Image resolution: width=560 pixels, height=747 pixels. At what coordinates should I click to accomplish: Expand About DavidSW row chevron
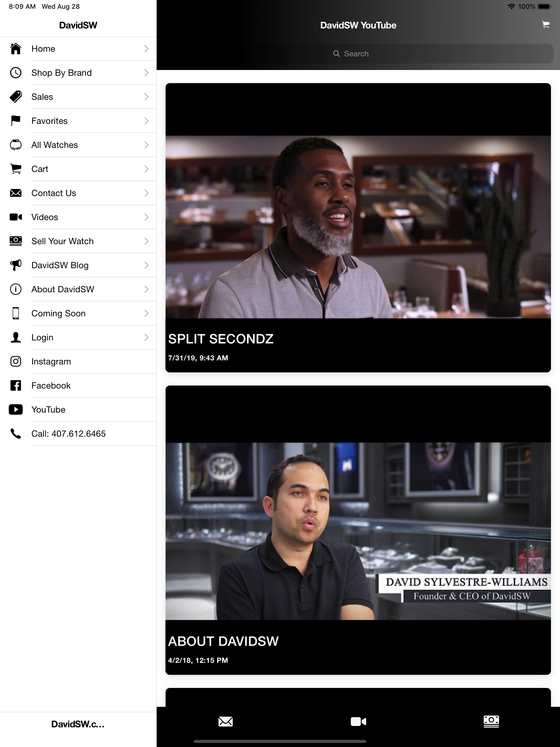(146, 289)
